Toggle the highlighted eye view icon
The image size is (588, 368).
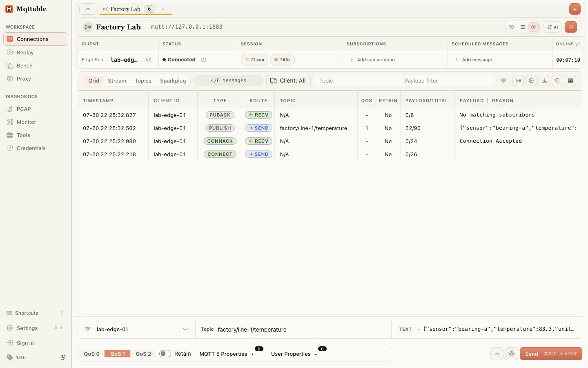pyautogui.click(x=534, y=27)
